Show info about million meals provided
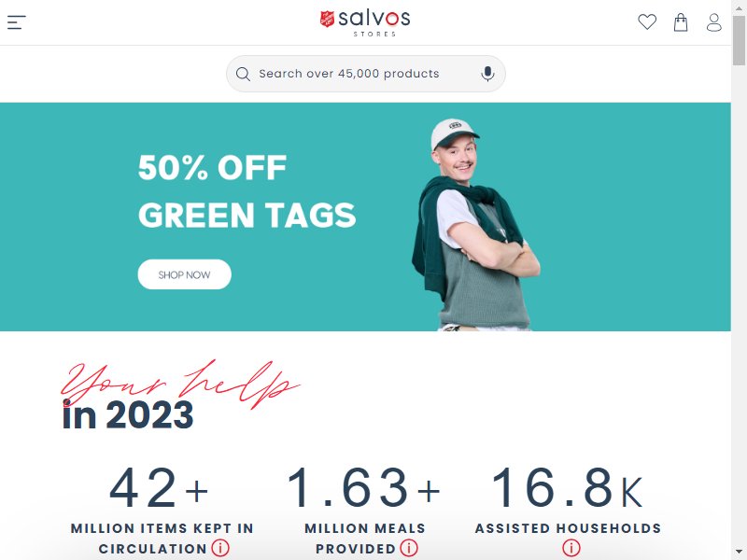 click(x=409, y=548)
